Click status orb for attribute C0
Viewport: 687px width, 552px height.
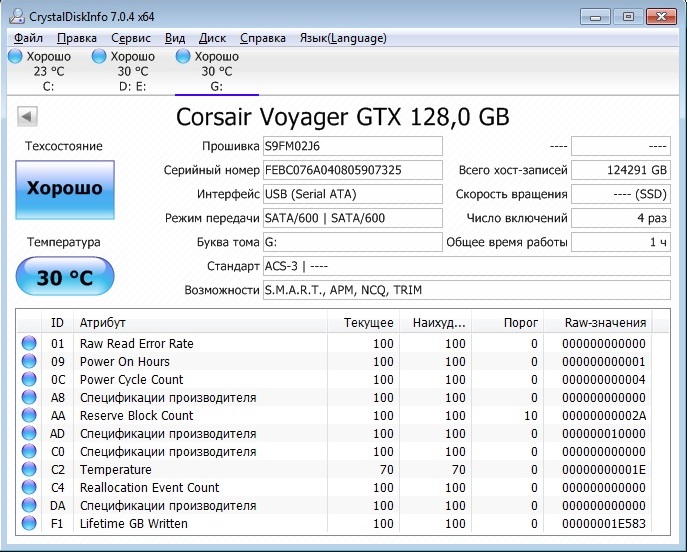(29, 451)
